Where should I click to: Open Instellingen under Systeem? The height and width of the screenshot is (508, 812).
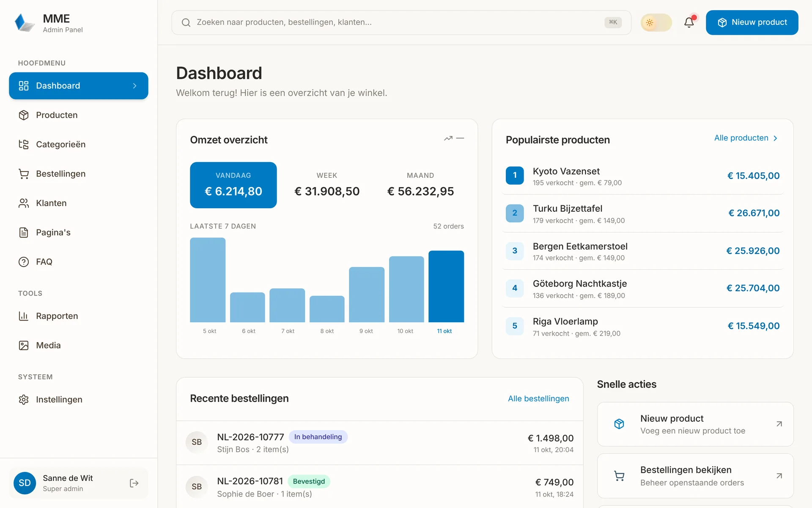[x=79, y=400]
